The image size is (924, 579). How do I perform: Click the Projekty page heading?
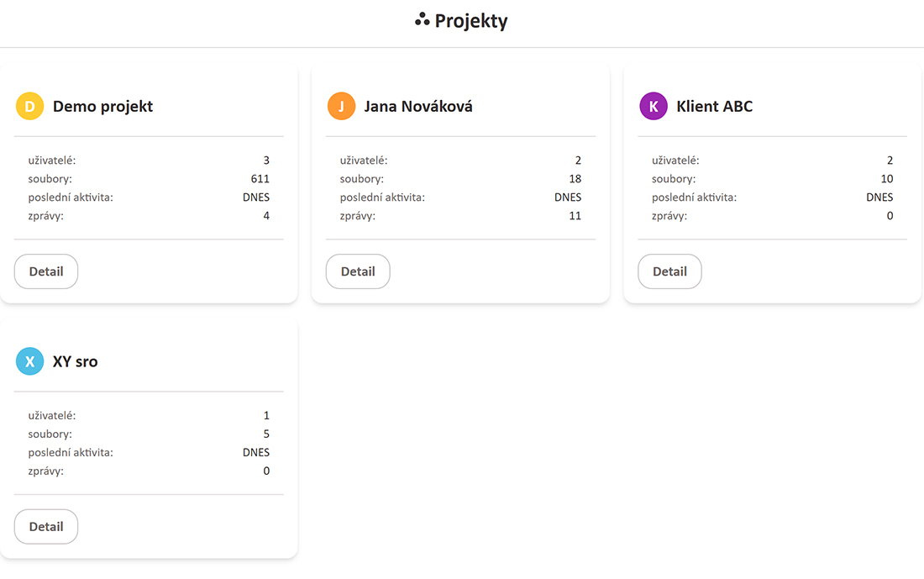[471, 21]
